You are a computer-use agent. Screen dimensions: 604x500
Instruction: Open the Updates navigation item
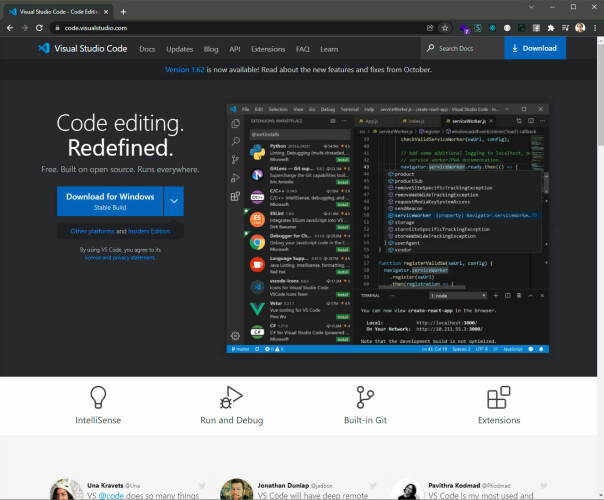point(180,49)
